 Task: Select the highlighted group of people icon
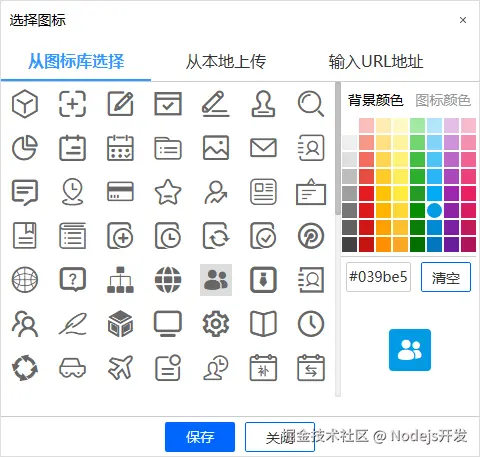click(x=216, y=280)
